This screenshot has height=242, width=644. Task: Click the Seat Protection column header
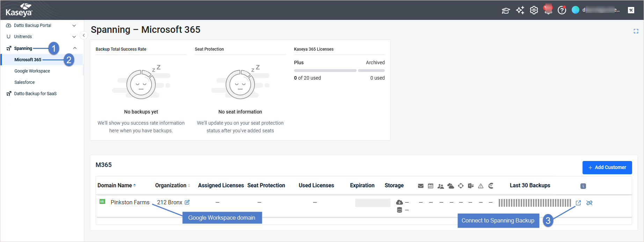[266, 185]
